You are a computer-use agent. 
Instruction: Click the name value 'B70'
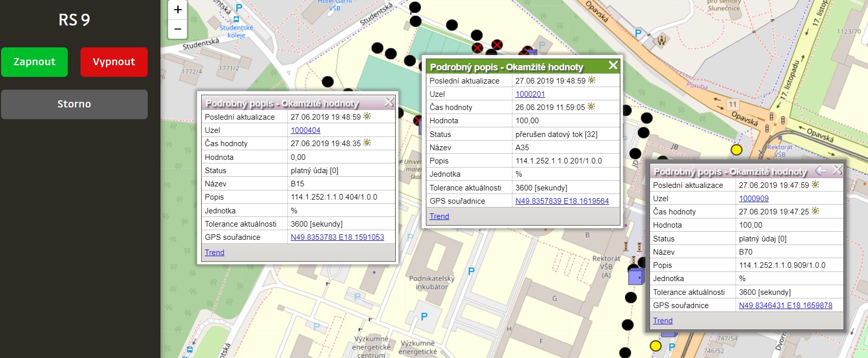click(x=746, y=252)
